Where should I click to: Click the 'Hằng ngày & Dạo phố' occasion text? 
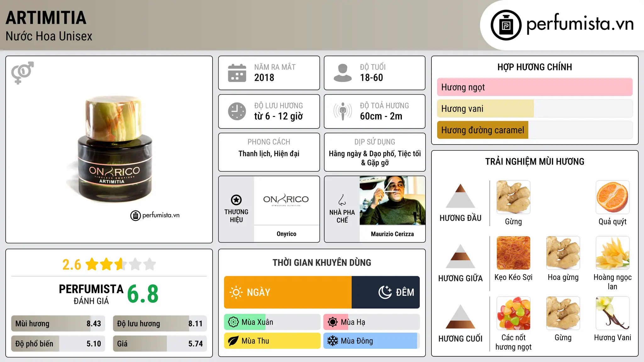[362, 154]
